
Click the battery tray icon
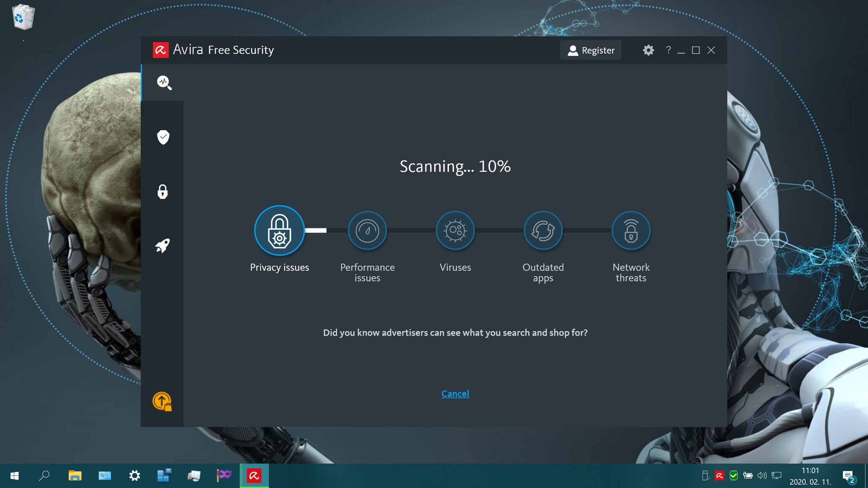tap(748, 475)
